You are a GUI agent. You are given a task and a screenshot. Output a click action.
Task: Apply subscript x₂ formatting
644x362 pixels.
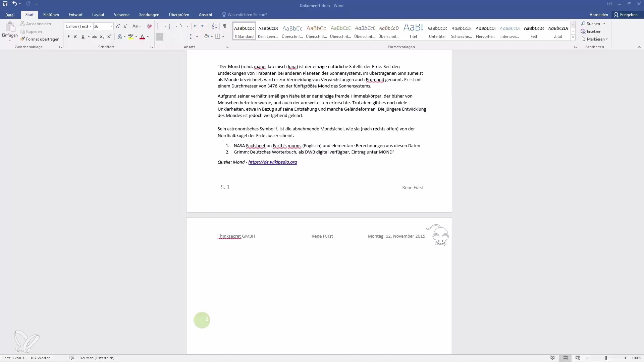point(102,37)
